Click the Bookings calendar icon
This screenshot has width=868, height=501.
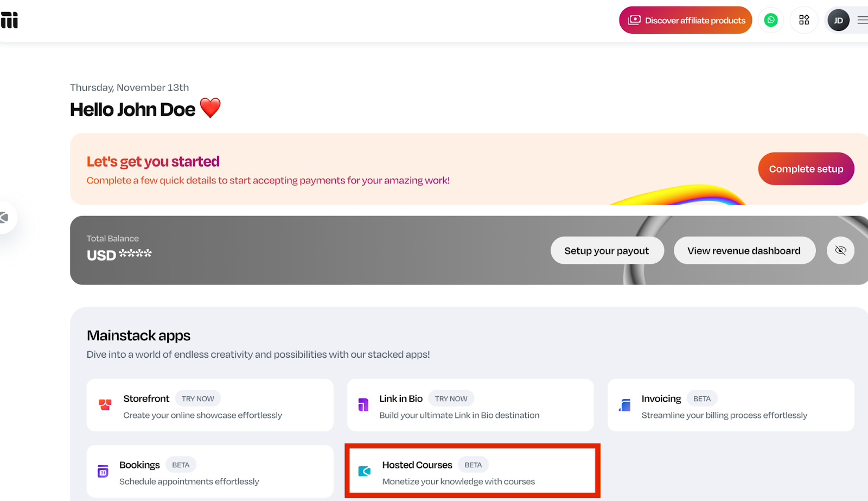tap(103, 471)
